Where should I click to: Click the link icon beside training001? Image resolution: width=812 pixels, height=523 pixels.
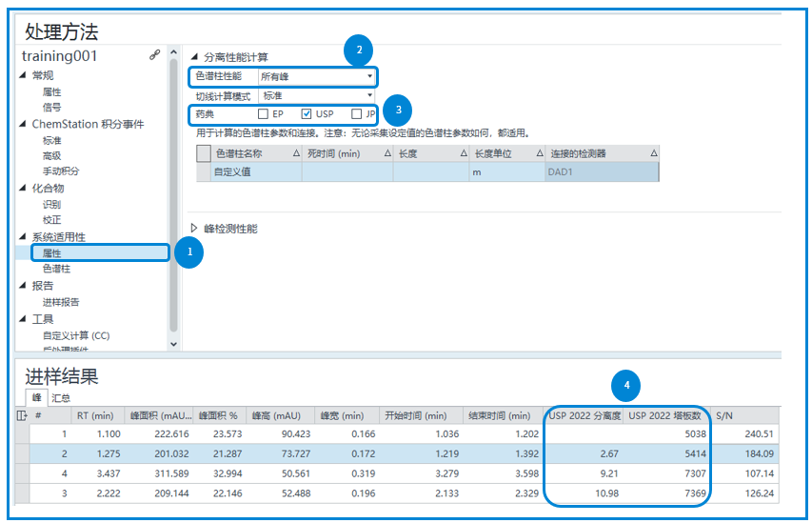[x=154, y=55]
